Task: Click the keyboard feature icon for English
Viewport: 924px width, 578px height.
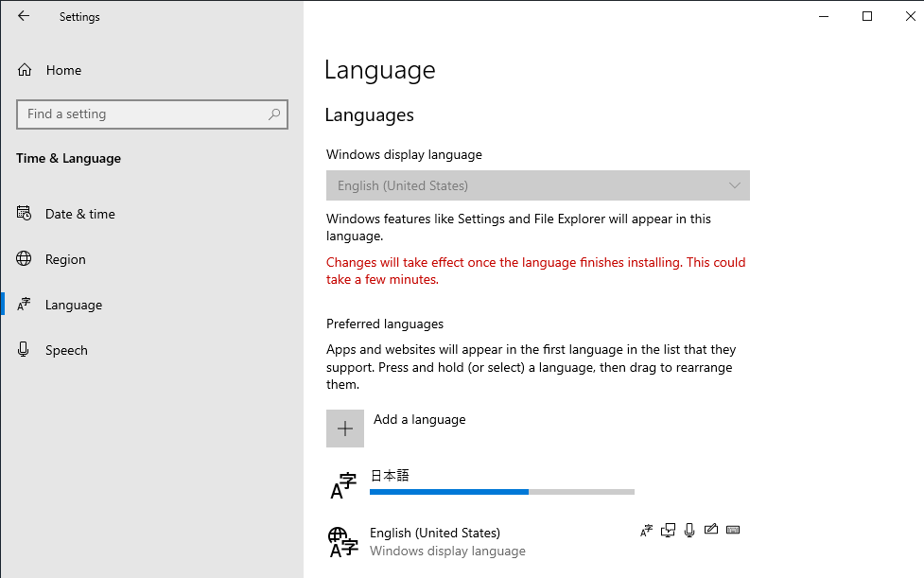Action: (733, 530)
